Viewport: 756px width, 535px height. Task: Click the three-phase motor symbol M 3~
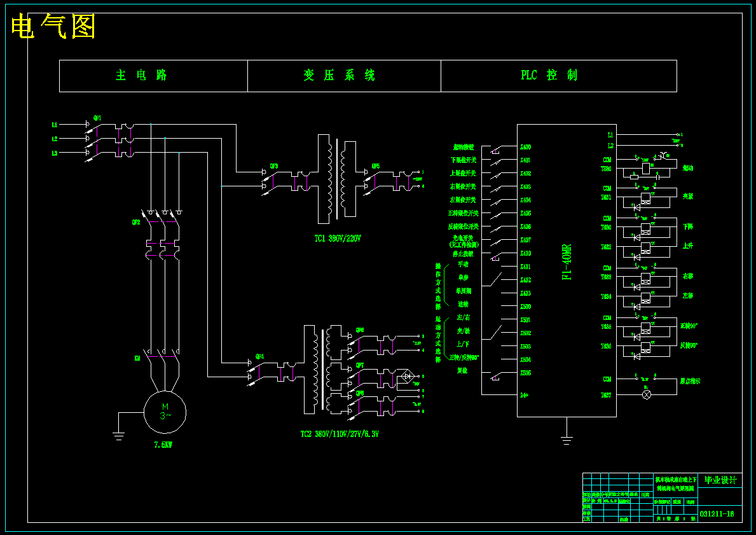(x=165, y=412)
